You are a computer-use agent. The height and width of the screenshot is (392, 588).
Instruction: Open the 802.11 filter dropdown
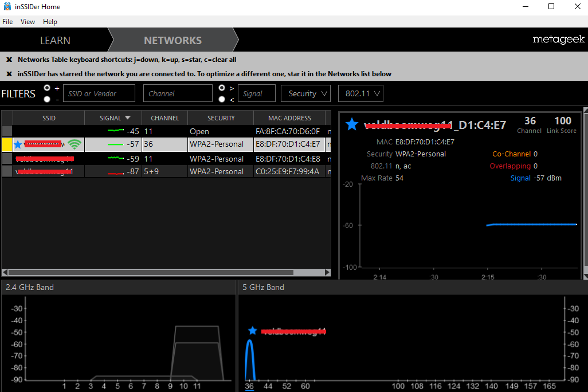coord(360,93)
